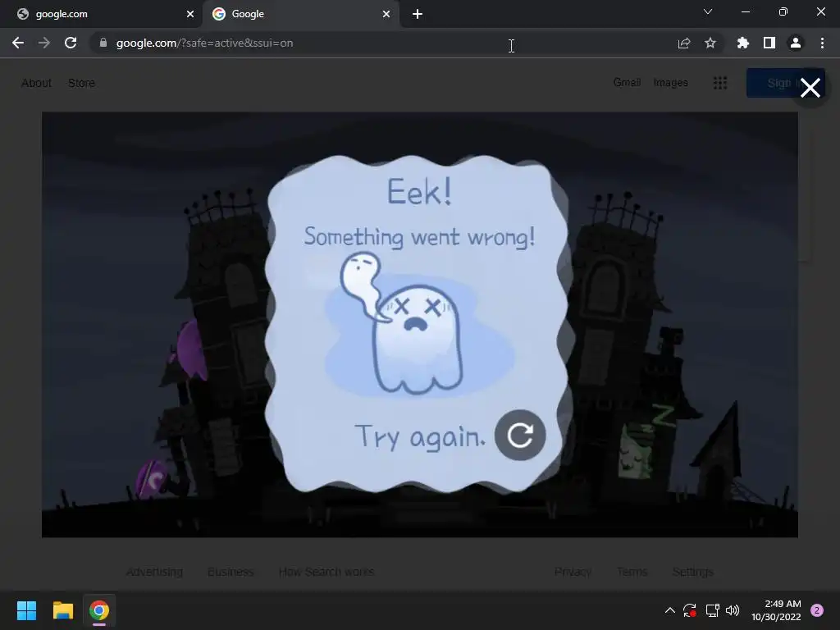Open the Business footer link
The height and width of the screenshot is (630, 840).
tap(231, 572)
